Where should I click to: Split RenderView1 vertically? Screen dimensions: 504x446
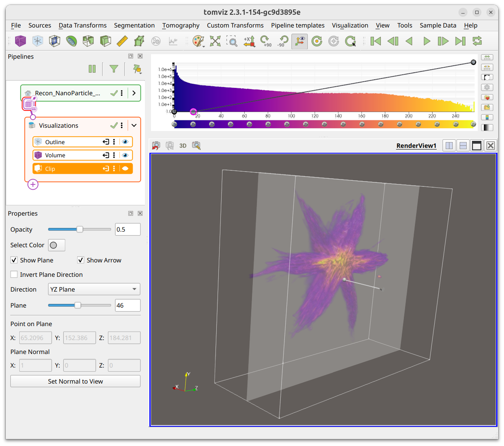tap(463, 145)
